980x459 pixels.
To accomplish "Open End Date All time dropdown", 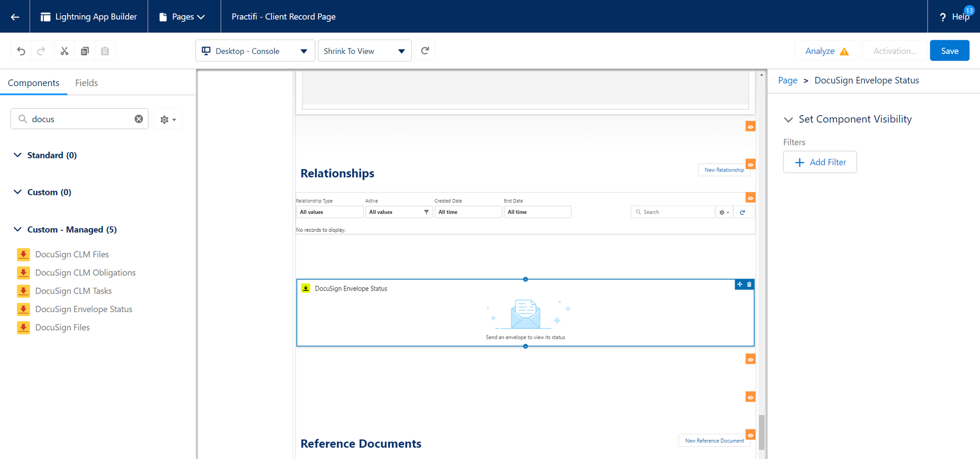I will (x=537, y=212).
